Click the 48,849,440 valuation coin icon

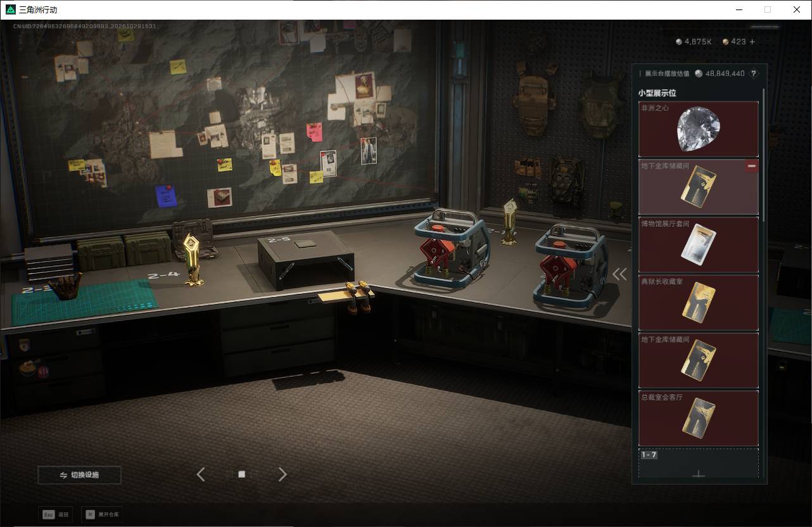coord(699,73)
